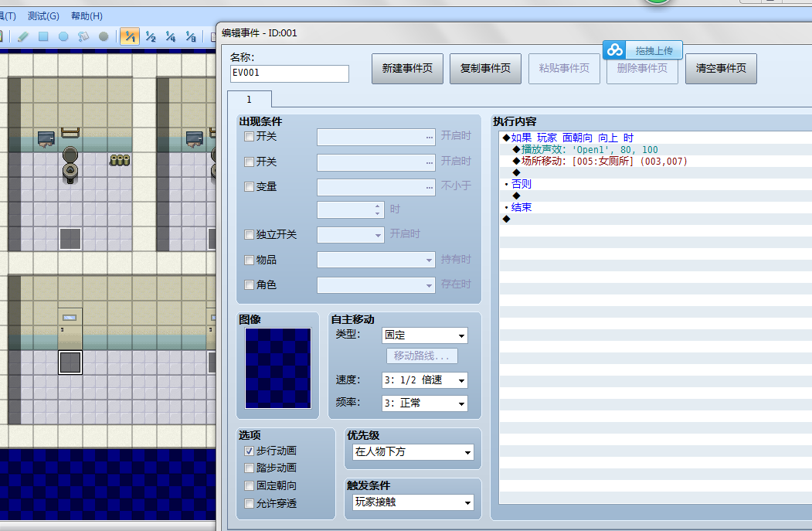Open first 开关 selector ellipsis field
The image size is (812, 531).
(x=376, y=138)
